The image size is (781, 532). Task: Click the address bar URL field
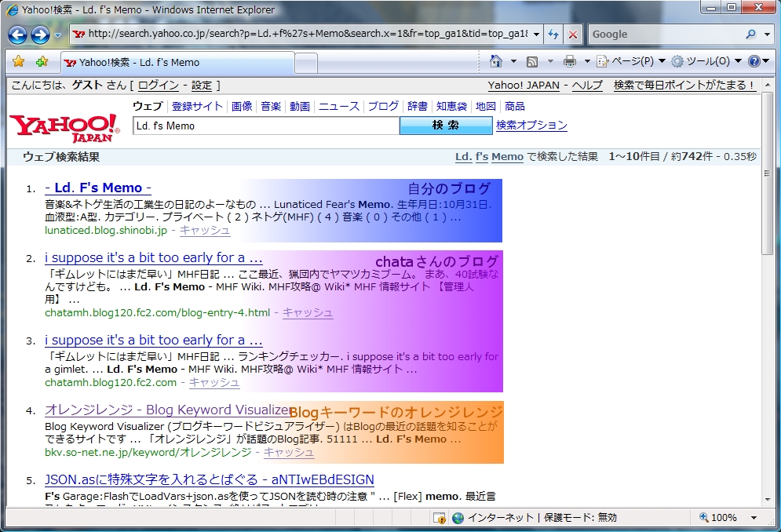pyautogui.click(x=308, y=34)
